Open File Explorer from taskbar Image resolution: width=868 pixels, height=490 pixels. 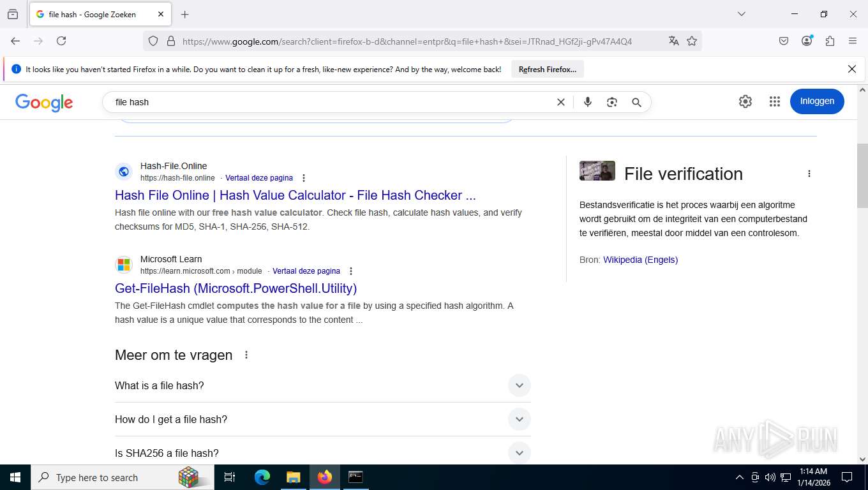click(294, 477)
